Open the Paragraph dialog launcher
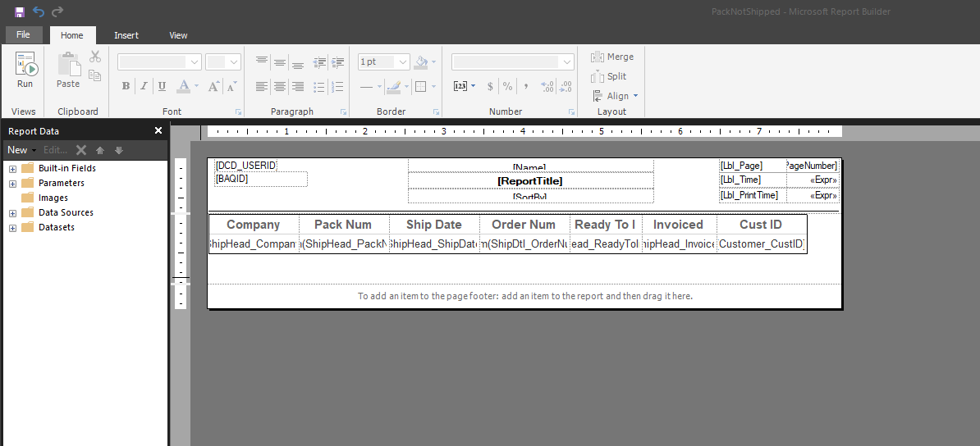Image resolution: width=980 pixels, height=446 pixels. pyautogui.click(x=343, y=111)
